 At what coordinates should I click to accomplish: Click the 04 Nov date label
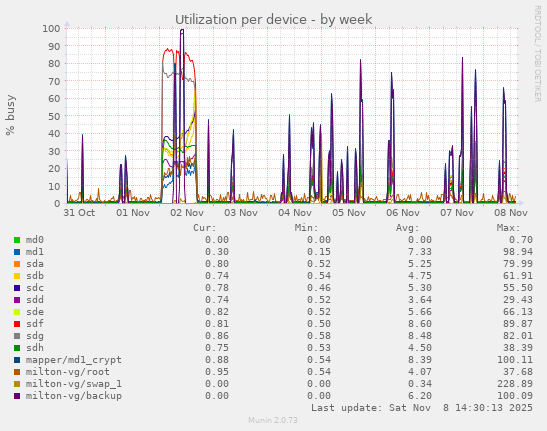pos(295,213)
